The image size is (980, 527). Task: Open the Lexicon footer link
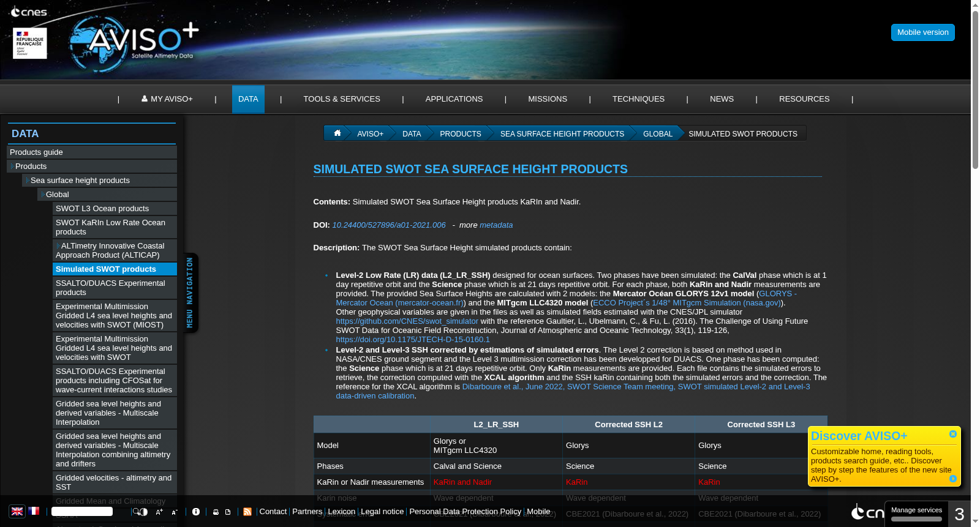coord(341,512)
